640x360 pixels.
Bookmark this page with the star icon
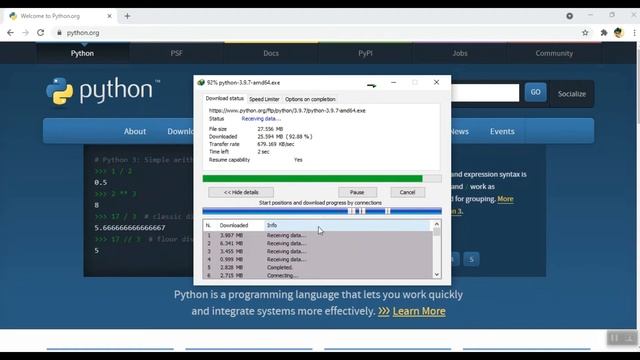click(585, 33)
